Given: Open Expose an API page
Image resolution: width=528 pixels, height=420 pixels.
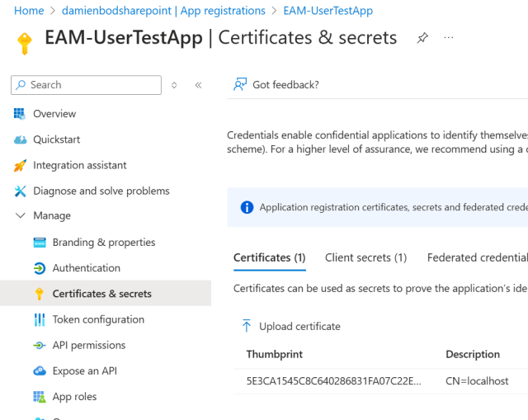Looking at the screenshot, I should [84, 371].
